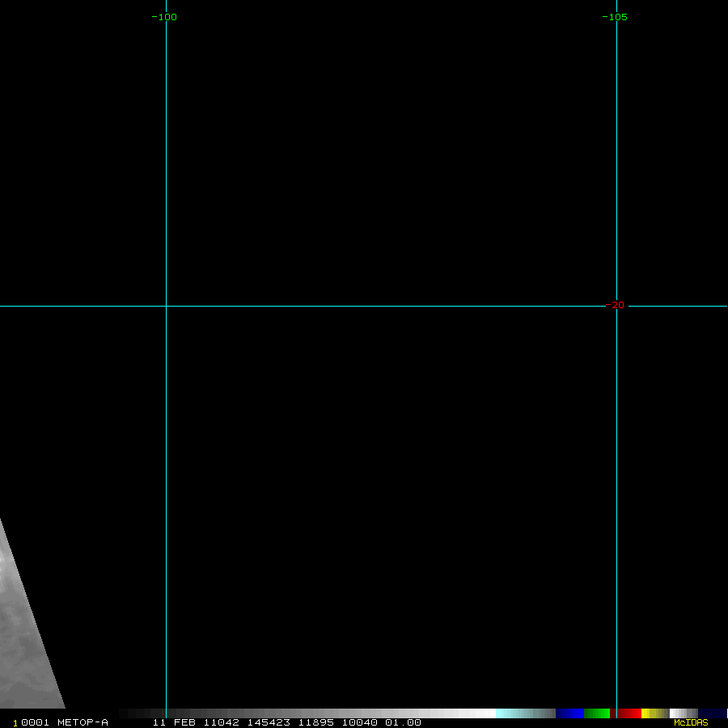Click the red -20 latitude label
Image resolution: width=728 pixels, height=728 pixels.
(x=616, y=305)
